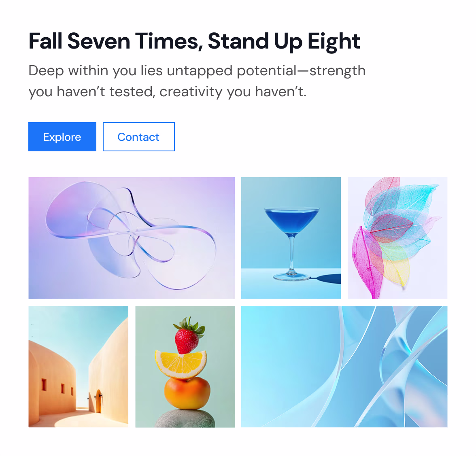Open the Contact outlined button

click(139, 137)
